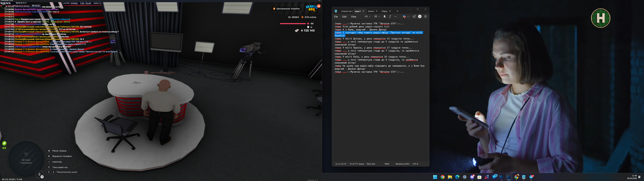Expand the H1 heading style dropdown
644x181 pixels.
tap(367, 17)
